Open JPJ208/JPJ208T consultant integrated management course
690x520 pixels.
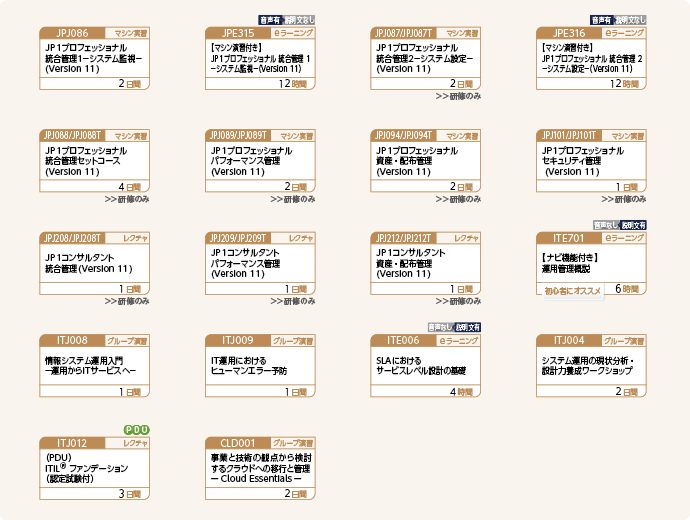click(x=95, y=264)
